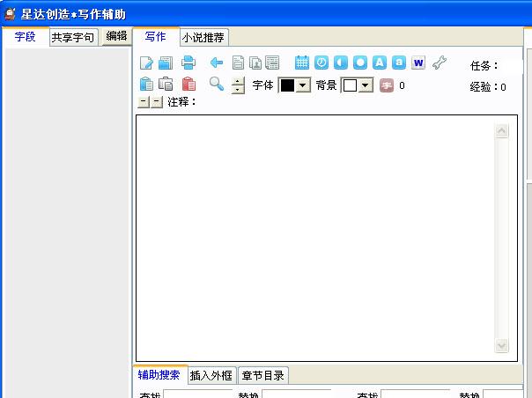This screenshot has width=532, height=398.
Task: Click inside the main writing text area
Action: (314, 238)
